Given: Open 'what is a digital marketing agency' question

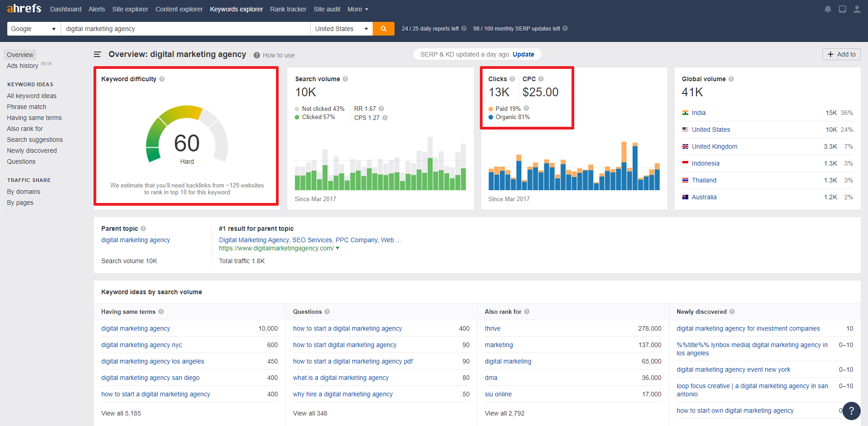Looking at the screenshot, I should (x=341, y=378).
